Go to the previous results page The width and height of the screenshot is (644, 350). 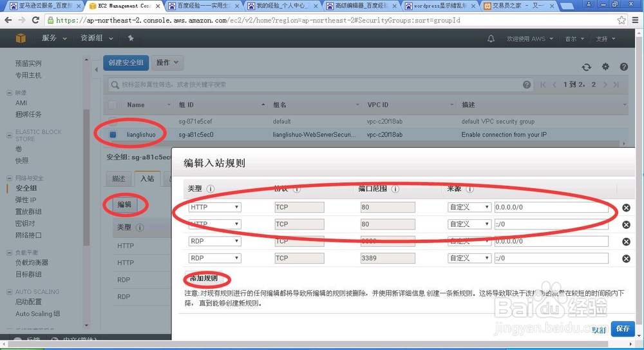coord(554,84)
